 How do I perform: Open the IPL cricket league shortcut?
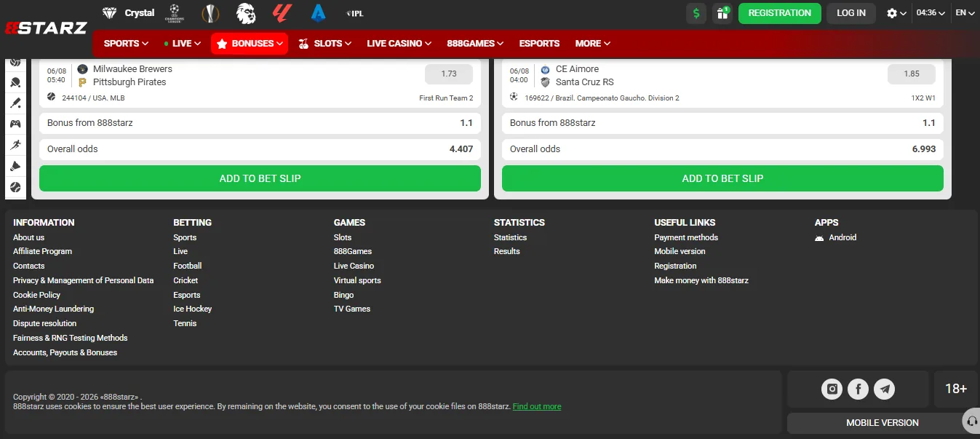point(355,13)
